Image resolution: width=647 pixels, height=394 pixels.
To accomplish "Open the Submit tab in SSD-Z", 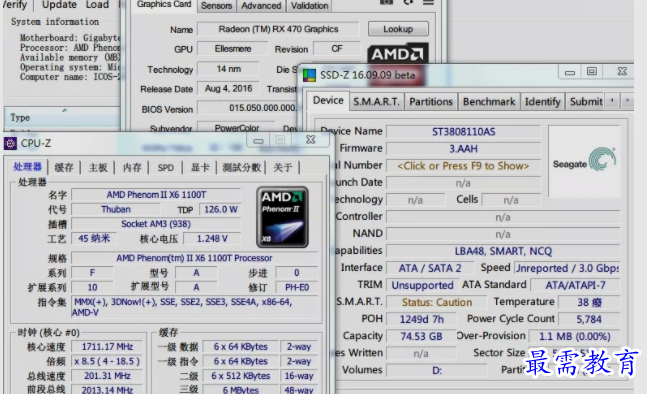I will (x=586, y=101).
